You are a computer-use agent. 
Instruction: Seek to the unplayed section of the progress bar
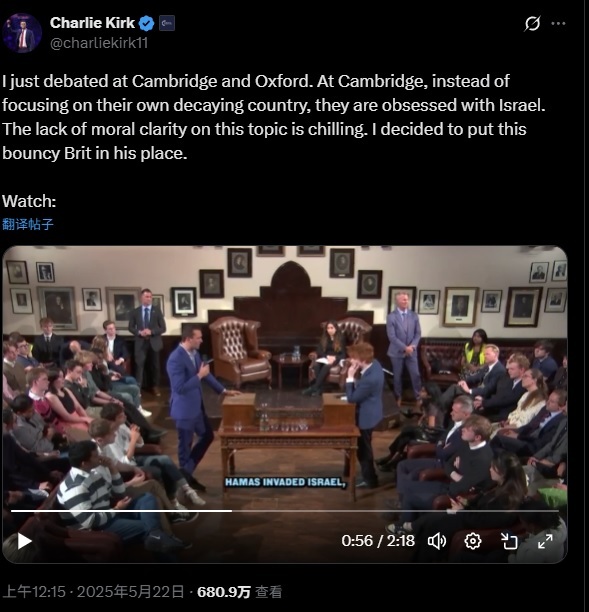tap(395, 511)
